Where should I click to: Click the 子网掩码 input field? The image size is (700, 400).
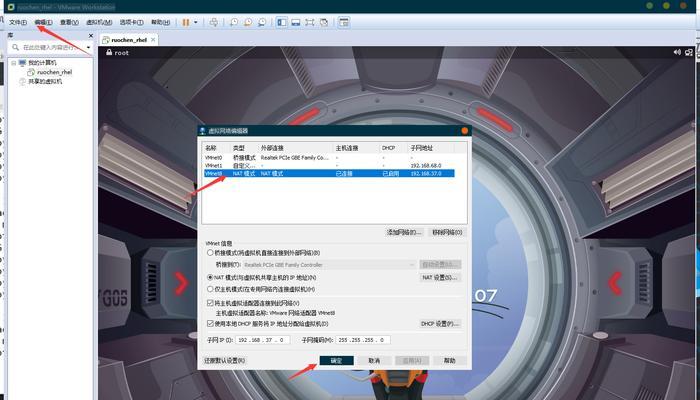point(363,340)
